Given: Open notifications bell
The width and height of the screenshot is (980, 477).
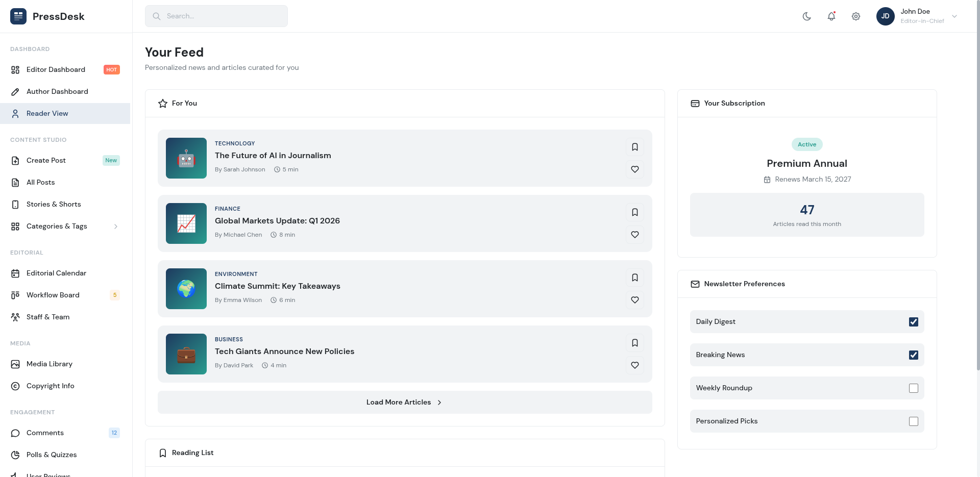Looking at the screenshot, I should click(x=831, y=16).
